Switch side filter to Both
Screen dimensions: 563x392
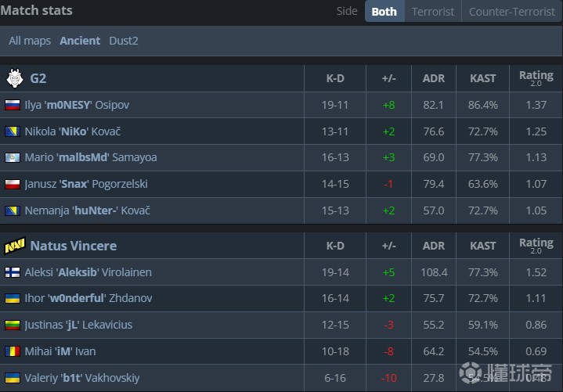click(384, 12)
